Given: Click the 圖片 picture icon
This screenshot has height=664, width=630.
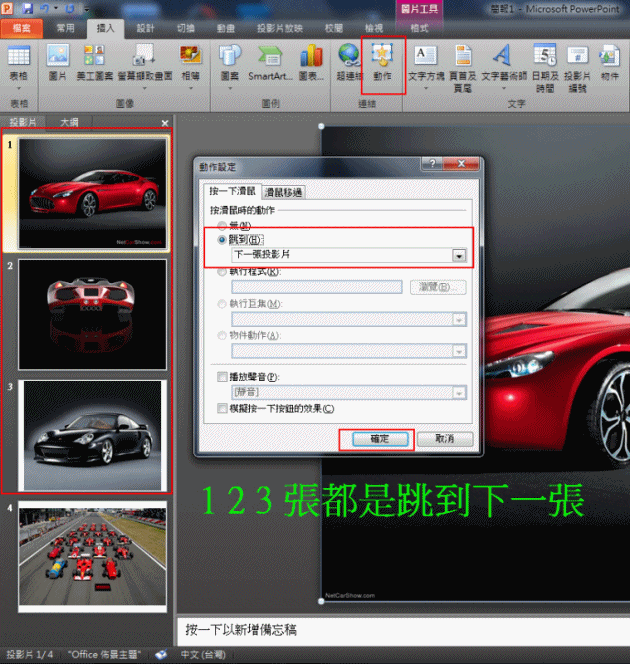Looking at the screenshot, I should (x=58, y=61).
